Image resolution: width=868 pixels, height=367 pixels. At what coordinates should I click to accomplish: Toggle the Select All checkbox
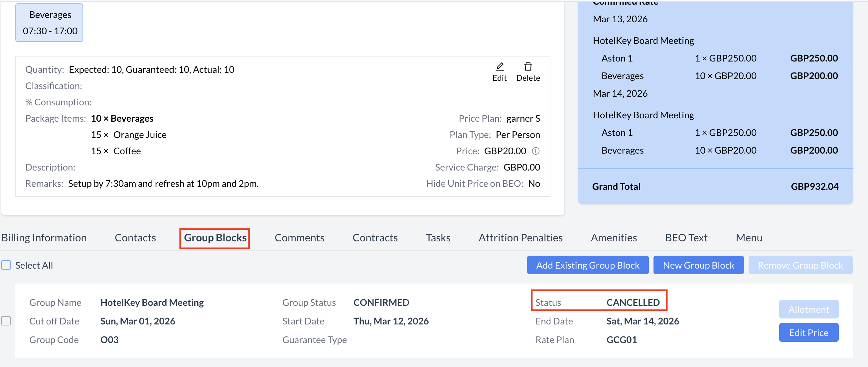[6, 265]
